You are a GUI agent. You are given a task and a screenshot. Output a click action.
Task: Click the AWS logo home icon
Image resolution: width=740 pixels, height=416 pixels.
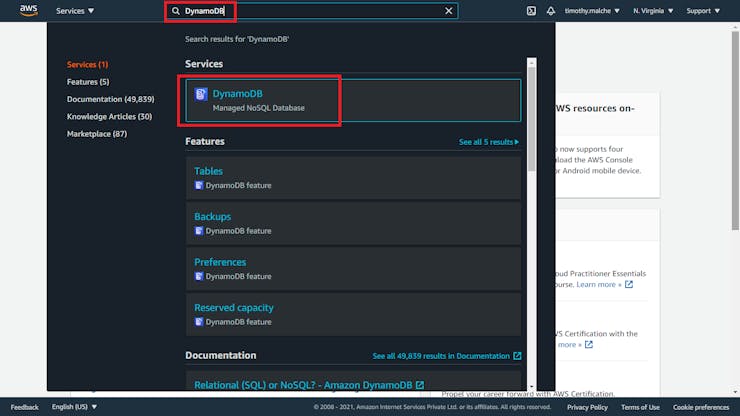click(x=29, y=10)
